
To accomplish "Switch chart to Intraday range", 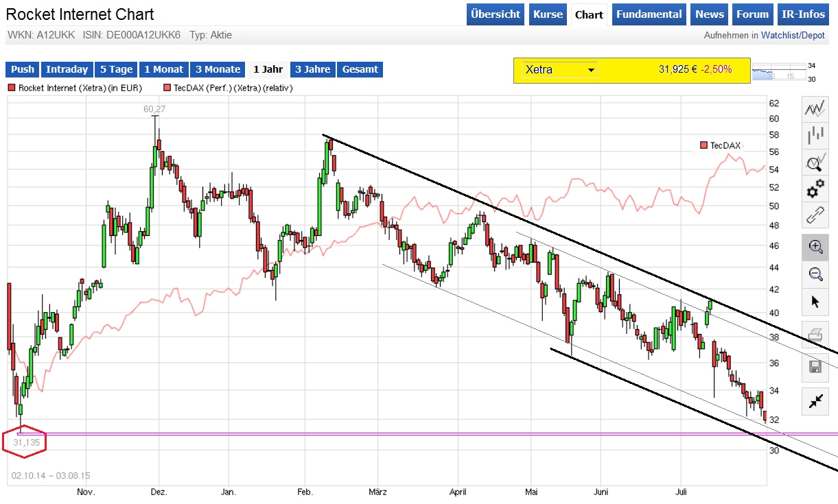I will (x=67, y=69).
